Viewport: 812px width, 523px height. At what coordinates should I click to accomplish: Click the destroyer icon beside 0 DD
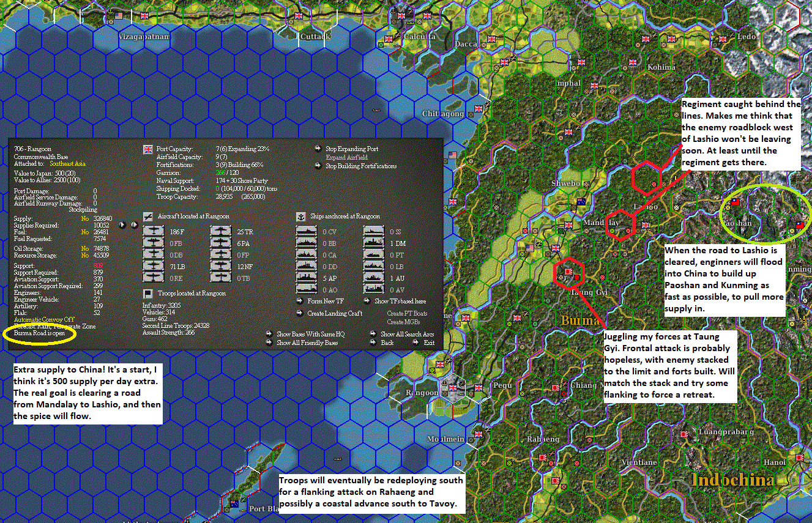click(x=306, y=267)
